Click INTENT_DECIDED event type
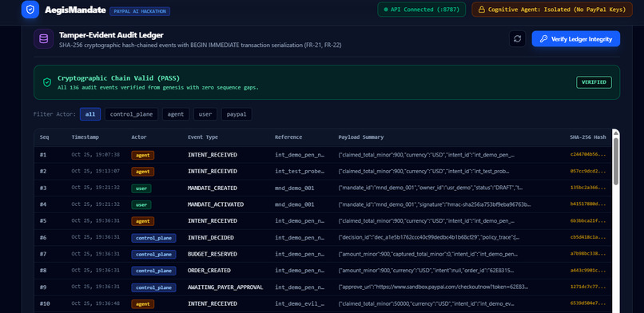Viewport: 644px width, 313px height. pyautogui.click(x=211, y=237)
